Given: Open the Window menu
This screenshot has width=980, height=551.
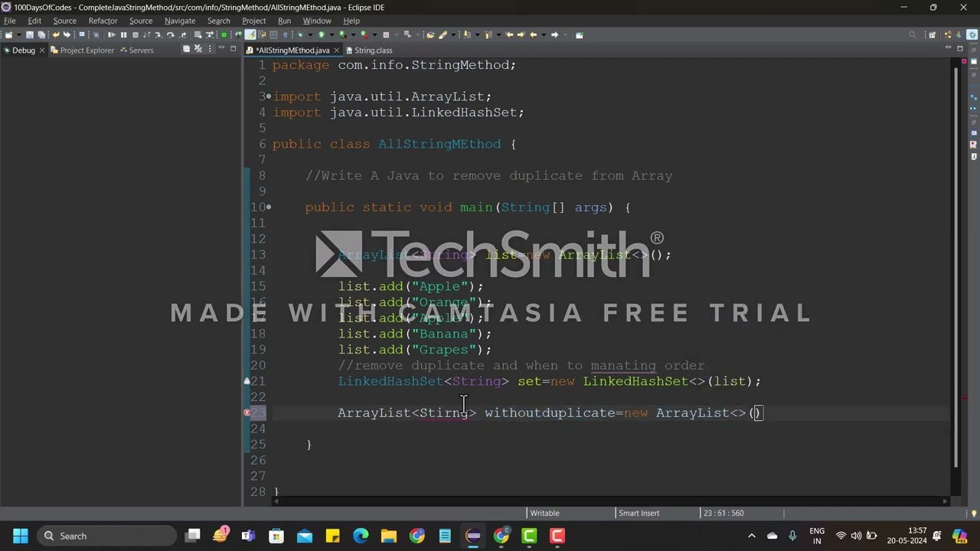Looking at the screenshot, I should pyautogui.click(x=317, y=21).
